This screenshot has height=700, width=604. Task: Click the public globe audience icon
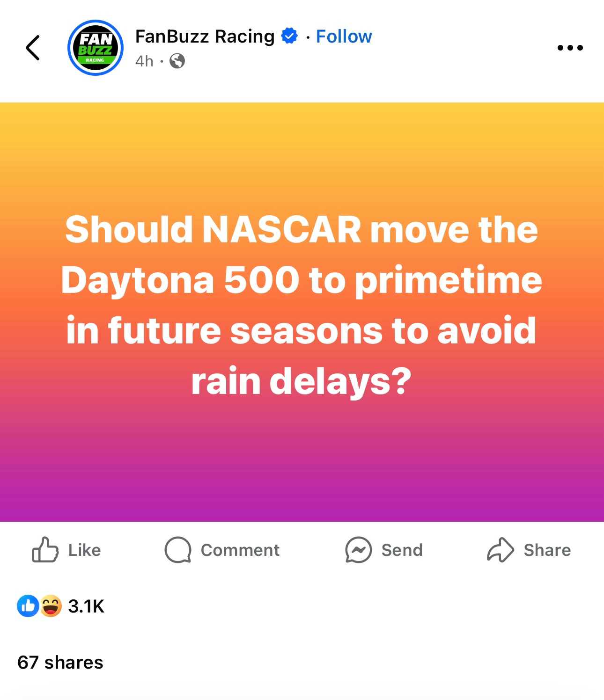pos(177,61)
